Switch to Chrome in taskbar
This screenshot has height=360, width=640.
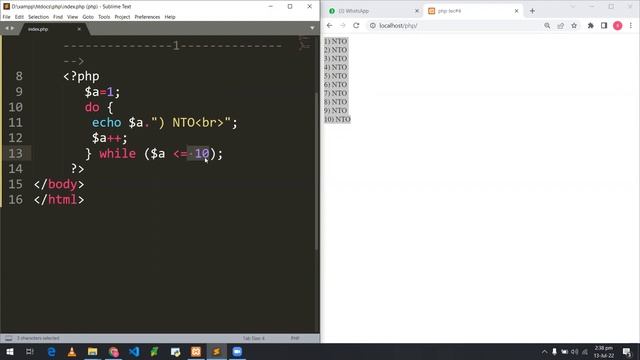[113, 352]
